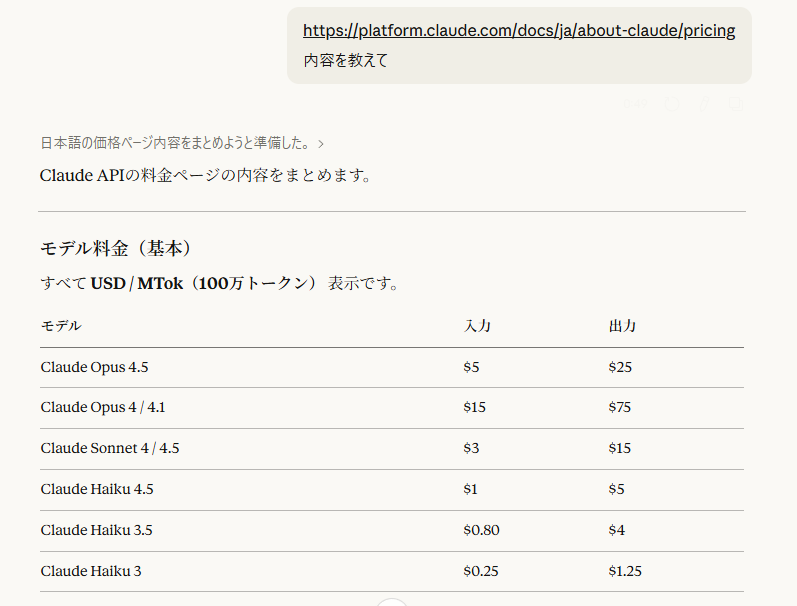Click the モデル料金（基本） heading
The image size is (797, 606).
pos(116,248)
